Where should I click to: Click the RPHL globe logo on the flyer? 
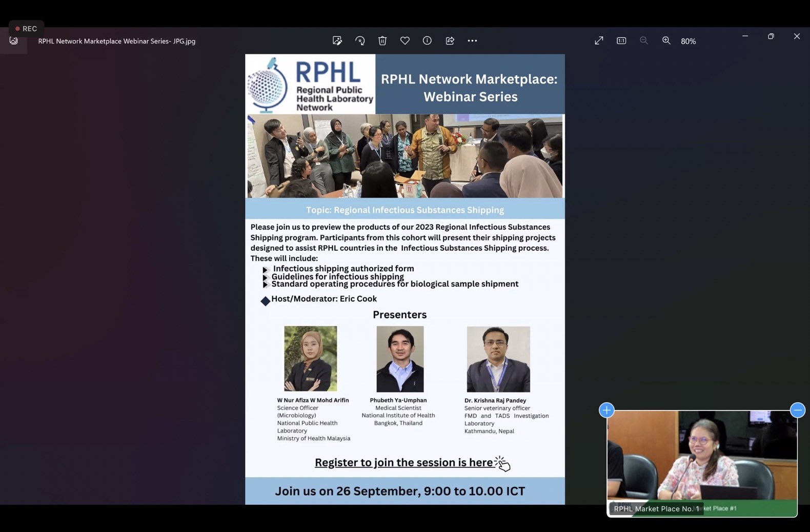267,85
